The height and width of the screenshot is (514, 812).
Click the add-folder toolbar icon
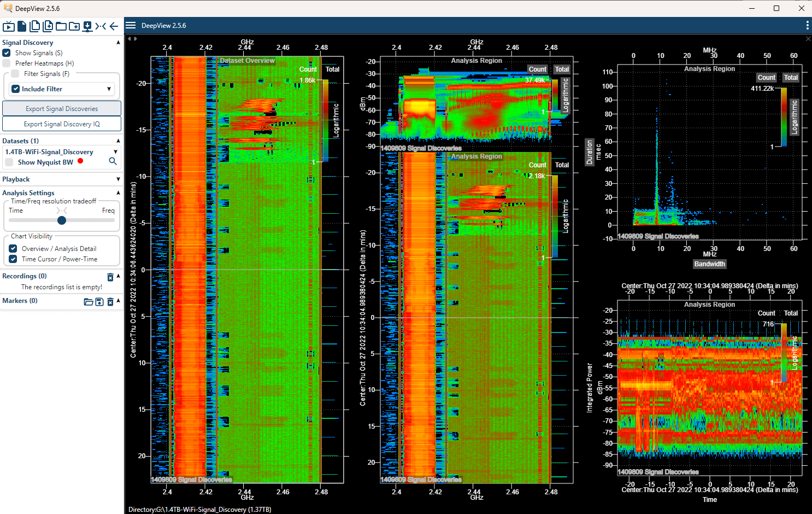[x=74, y=26]
